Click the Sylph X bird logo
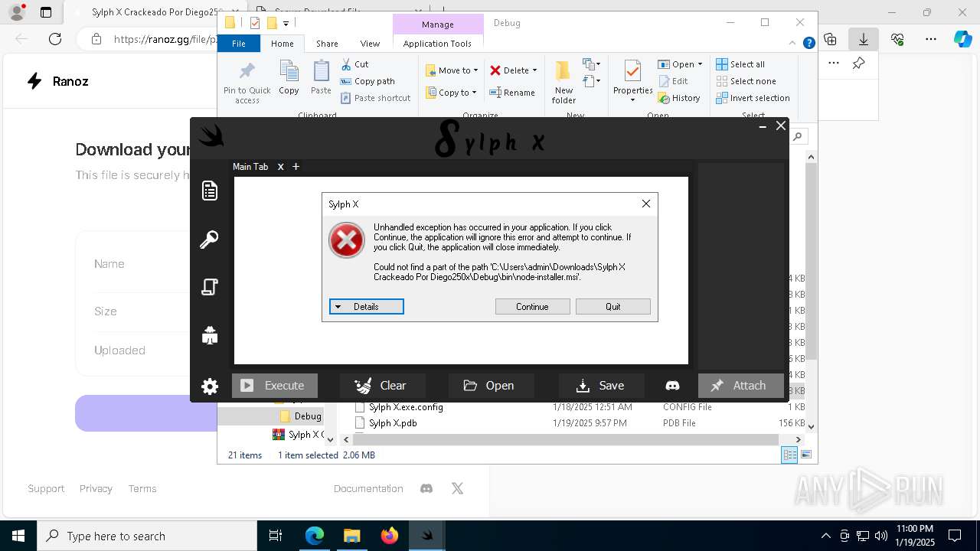This screenshot has height=551, width=980. click(x=211, y=135)
